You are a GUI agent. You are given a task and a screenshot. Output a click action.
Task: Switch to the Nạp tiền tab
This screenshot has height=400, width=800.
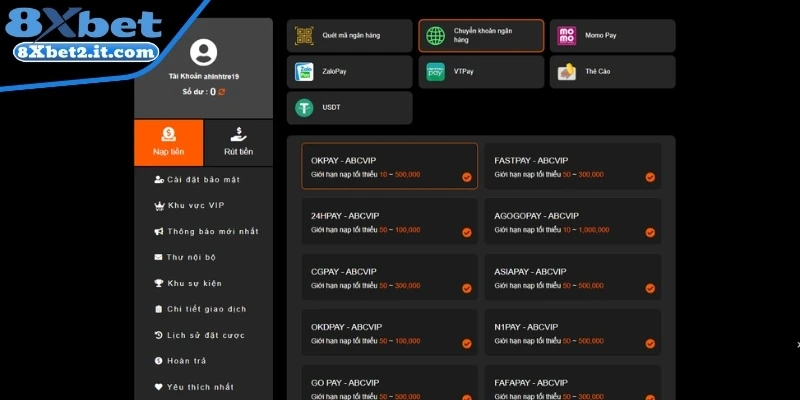point(169,143)
